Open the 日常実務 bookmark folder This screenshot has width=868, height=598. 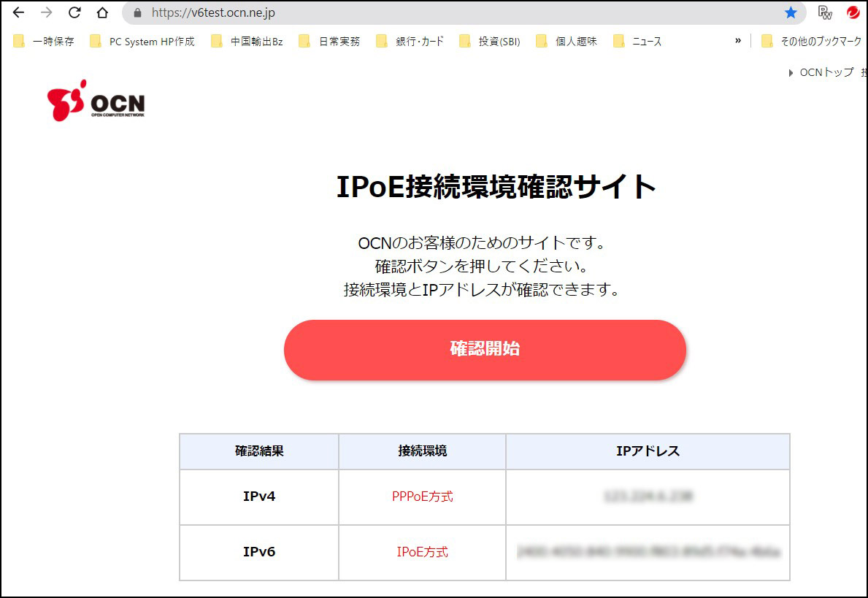click(329, 42)
